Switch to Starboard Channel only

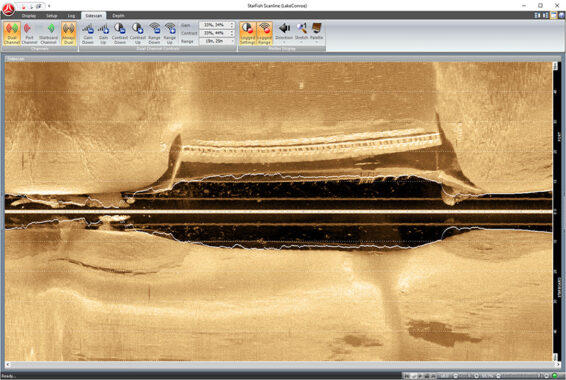[48, 33]
